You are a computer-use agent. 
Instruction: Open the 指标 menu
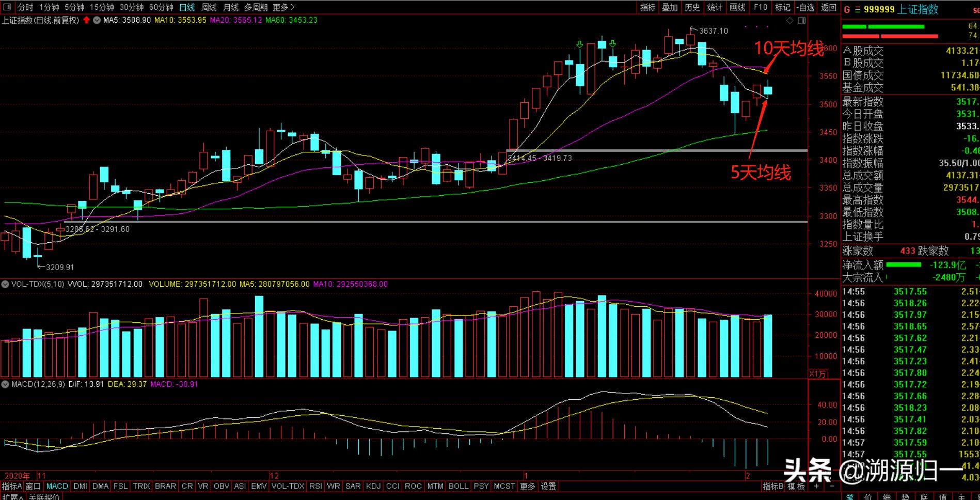point(648,7)
